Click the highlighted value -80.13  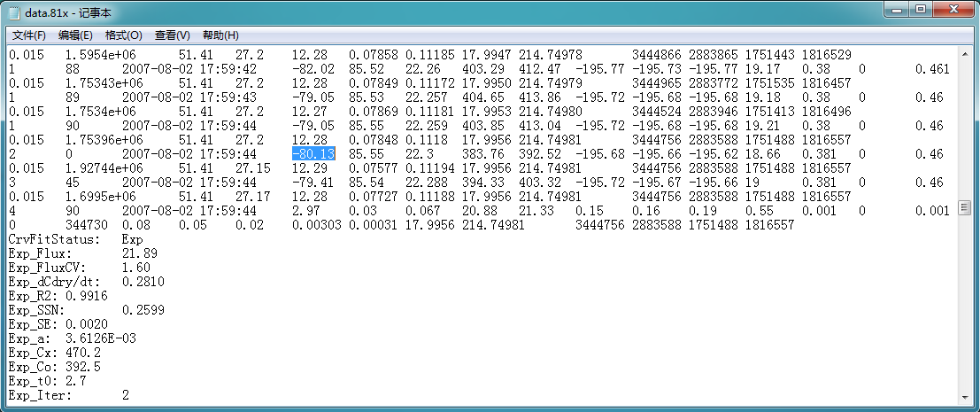pos(313,154)
